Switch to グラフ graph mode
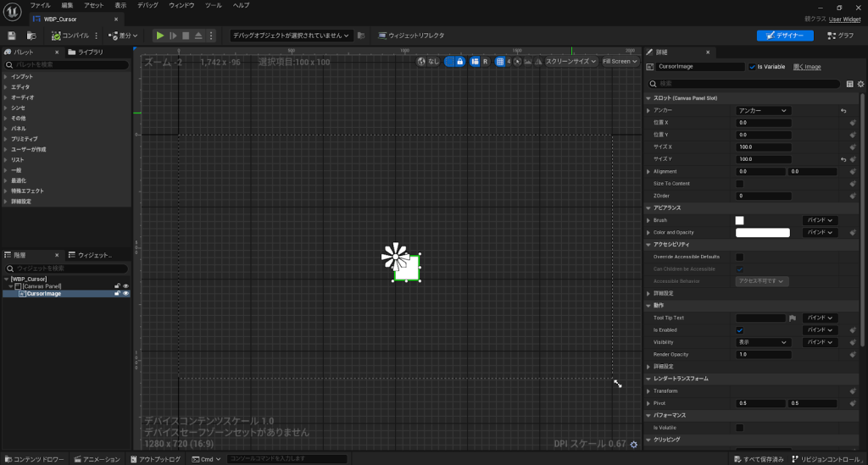This screenshot has height=465, width=868. click(x=840, y=36)
